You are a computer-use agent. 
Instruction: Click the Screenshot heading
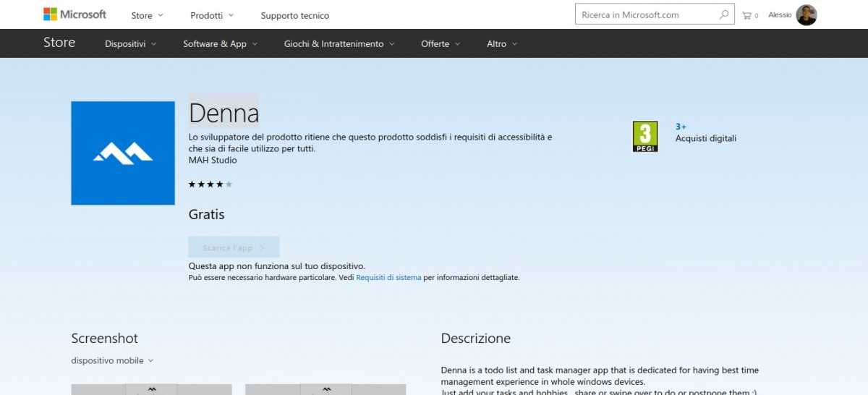click(x=104, y=338)
